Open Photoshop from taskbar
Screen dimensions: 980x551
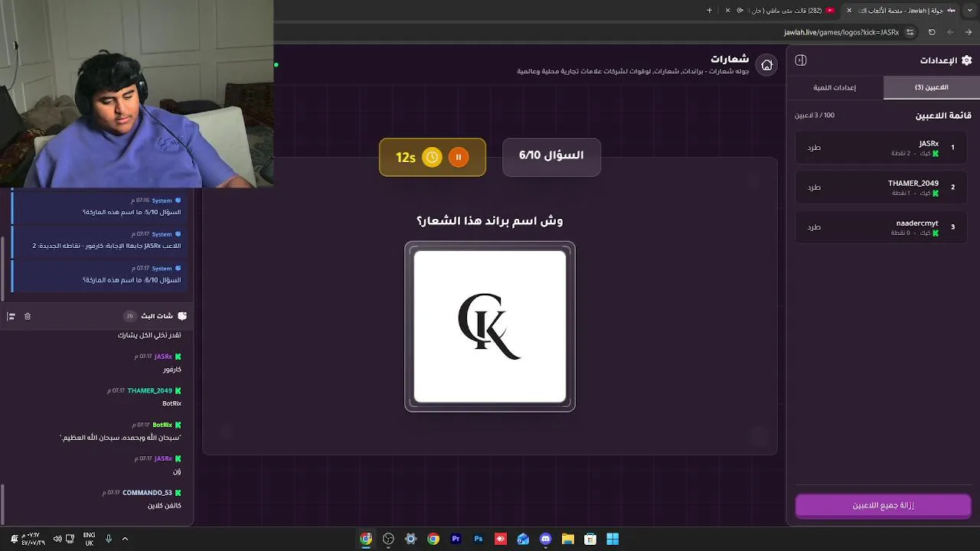(x=479, y=539)
